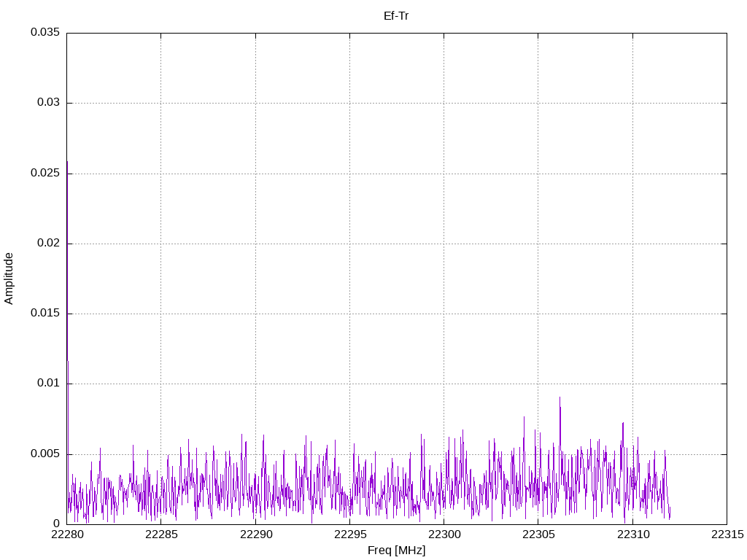Click the plot title Ef-Tr
Viewport: 747px width, 560px height.
coord(396,16)
